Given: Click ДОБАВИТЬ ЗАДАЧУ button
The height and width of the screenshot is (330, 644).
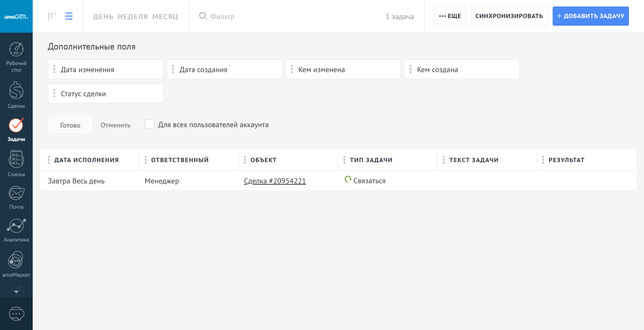Looking at the screenshot, I should click(x=590, y=16).
